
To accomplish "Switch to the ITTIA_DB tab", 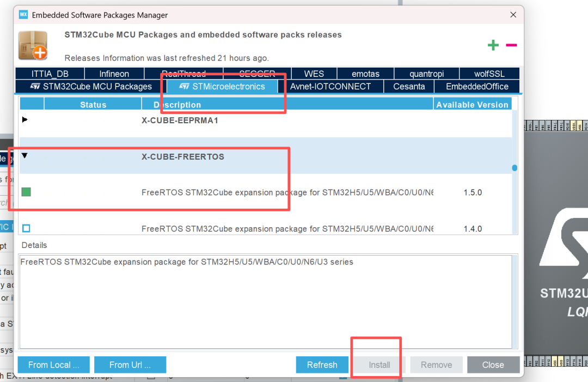I will coord(50,74).
